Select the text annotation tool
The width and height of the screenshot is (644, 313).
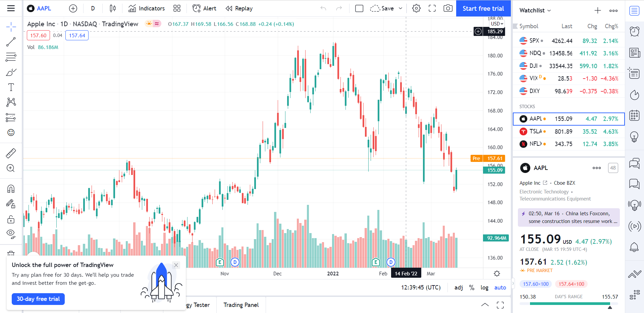[11, 87]
